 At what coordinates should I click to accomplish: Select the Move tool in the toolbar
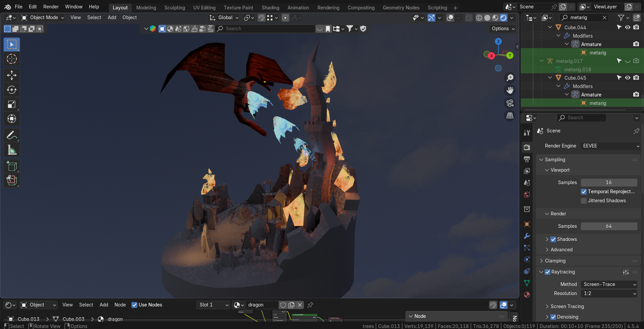[x=11, y=75]
